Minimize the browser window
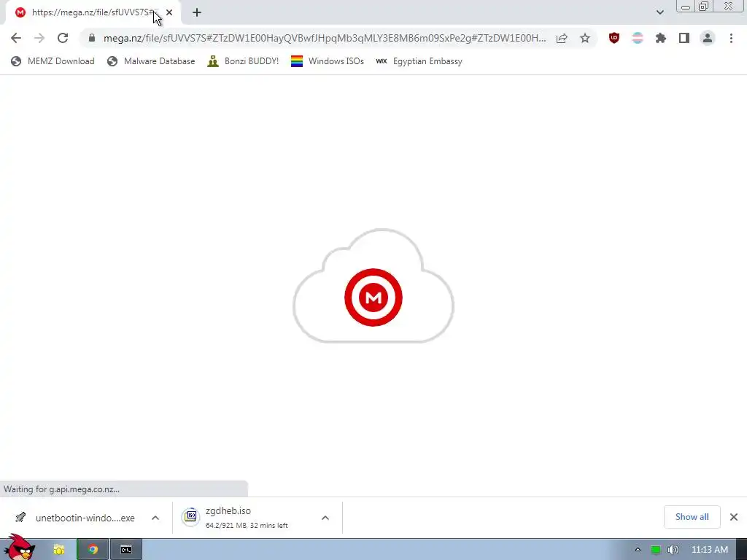Screen dimensions: 747x560 tap(686, 7)
